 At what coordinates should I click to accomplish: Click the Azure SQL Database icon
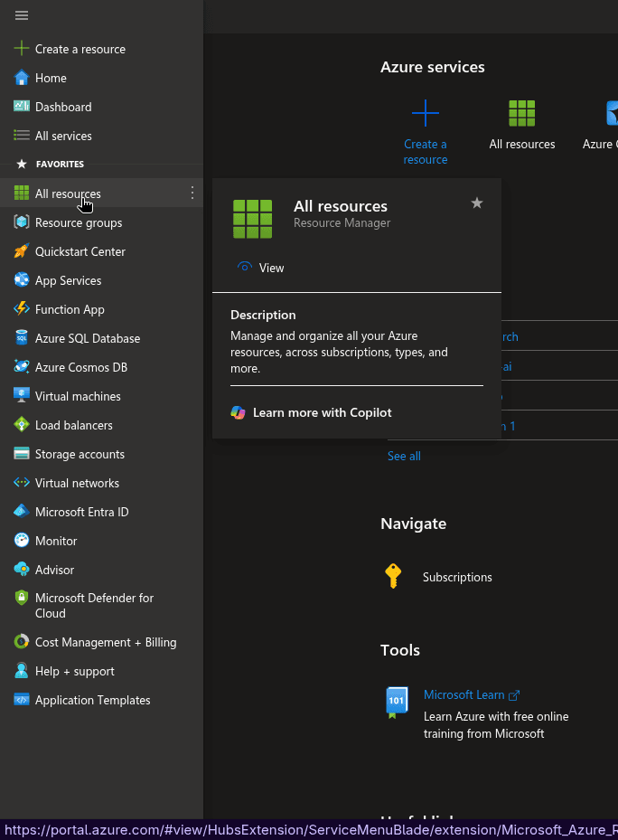(22, 337)
